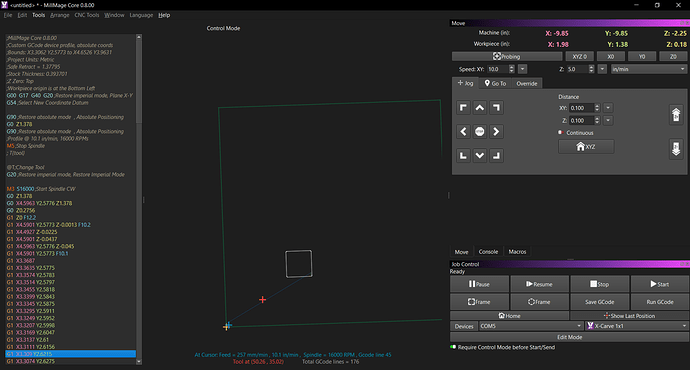This screenshot has width=690, height=370.
Task: Switch to the Macros tab
Action: 517,252
